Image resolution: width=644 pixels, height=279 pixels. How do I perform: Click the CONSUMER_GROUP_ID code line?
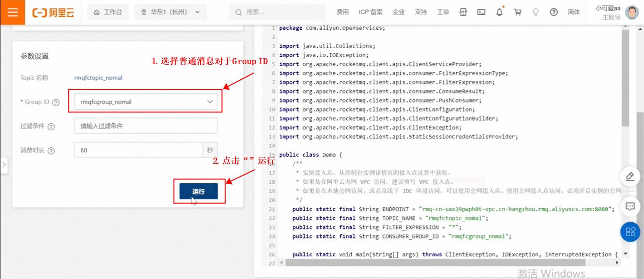coord(402,236)
